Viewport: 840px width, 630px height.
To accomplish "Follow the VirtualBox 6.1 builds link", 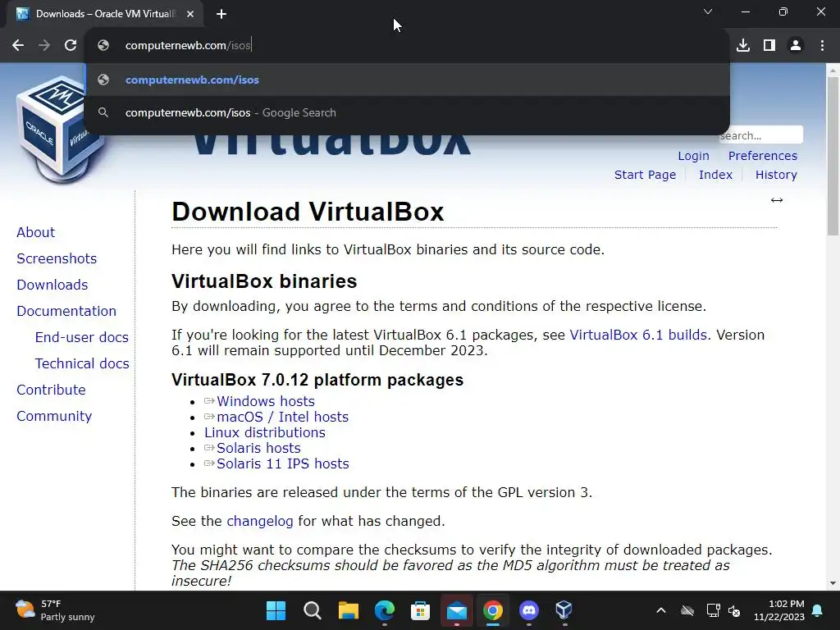I will pos(638,335).
